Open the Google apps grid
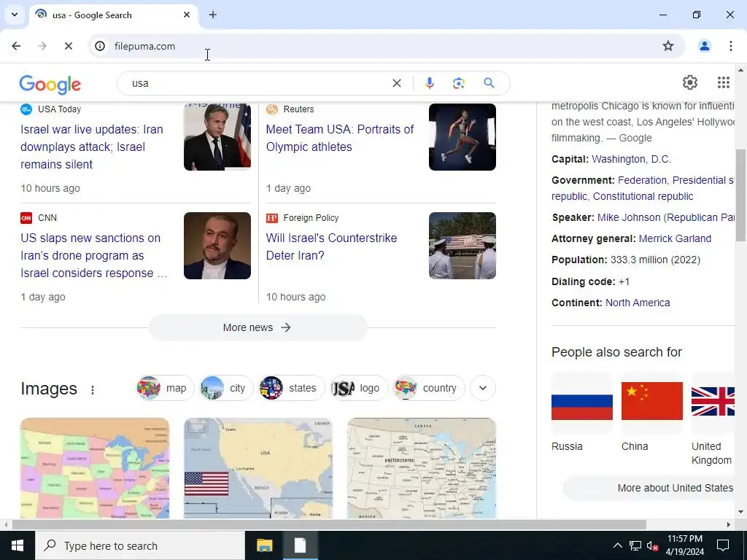This screenshot has height=560, width=747. click(723, 82)
